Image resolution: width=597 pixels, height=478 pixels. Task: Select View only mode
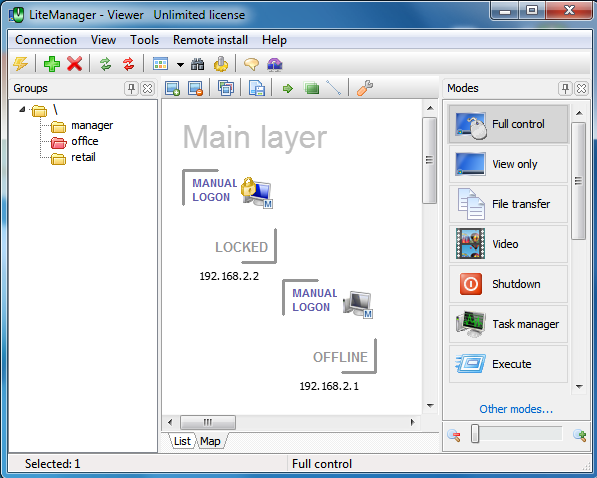coord(508,164)
